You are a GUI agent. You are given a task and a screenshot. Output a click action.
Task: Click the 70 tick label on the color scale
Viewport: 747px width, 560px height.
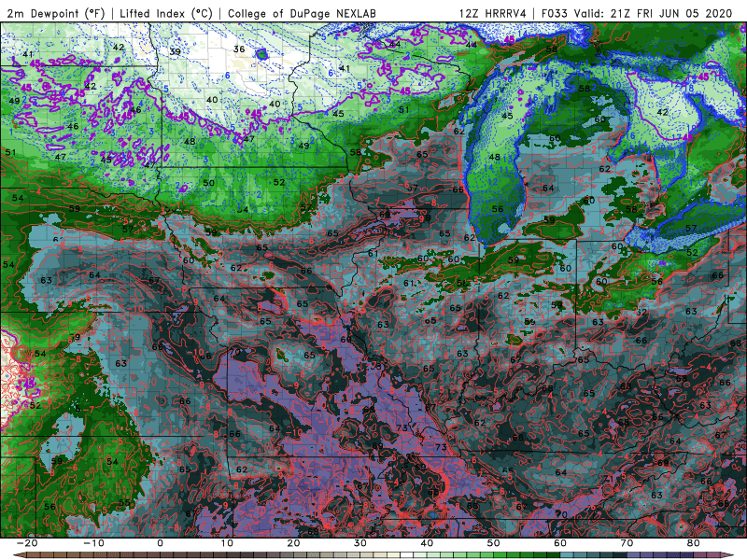[627, 543]
